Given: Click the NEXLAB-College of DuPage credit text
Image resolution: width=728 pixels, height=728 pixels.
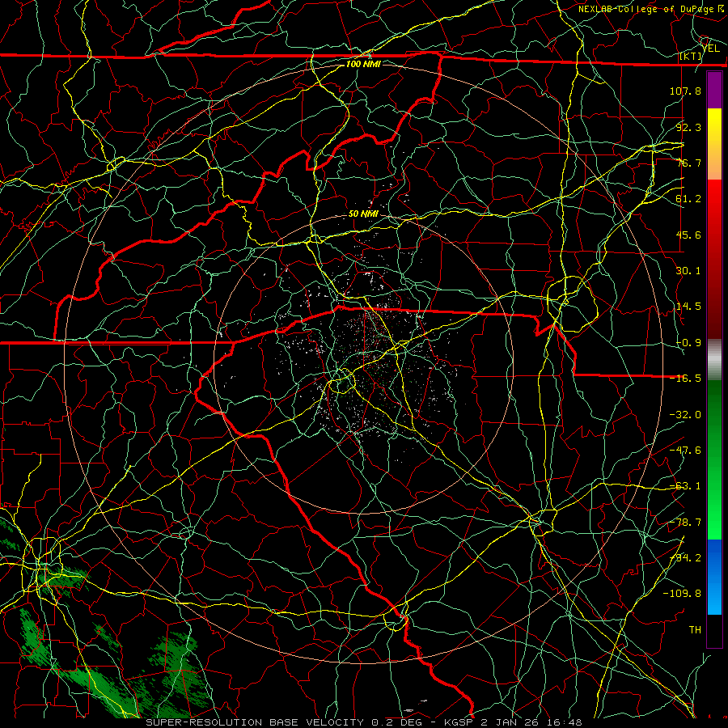Looking at the screenshot, I should pyautogui.click(x=650, y=9).
